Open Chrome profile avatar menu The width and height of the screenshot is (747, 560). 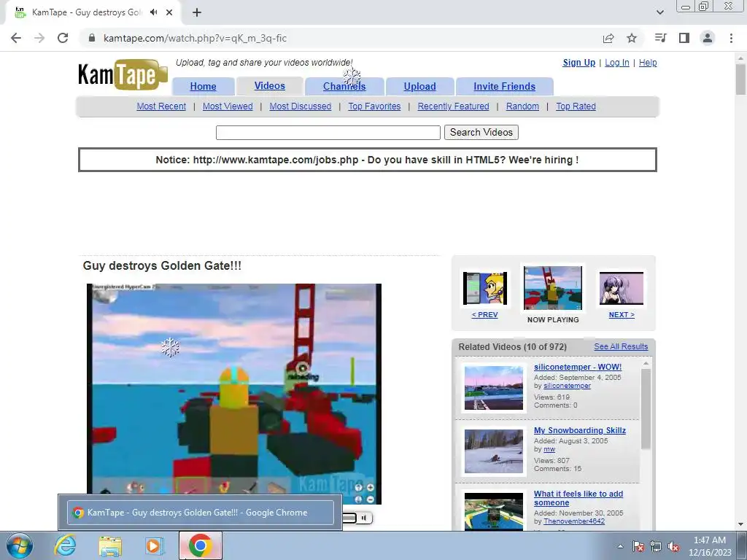708,38
